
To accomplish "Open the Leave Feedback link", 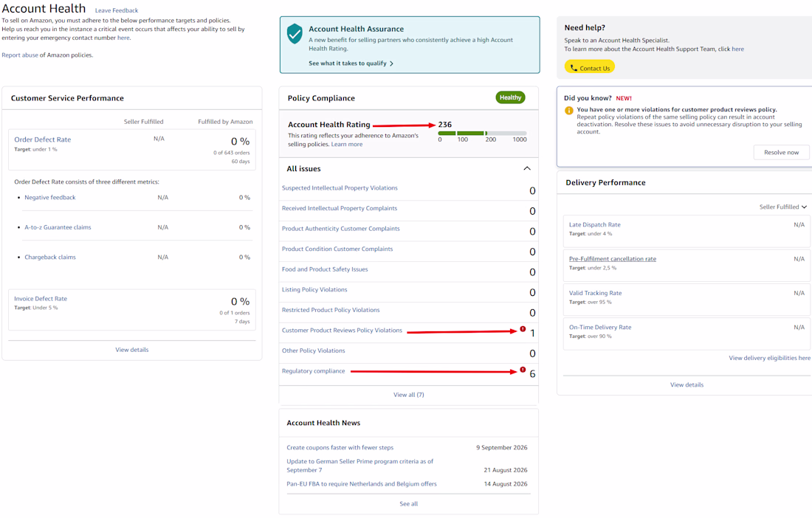I will [x=117, y=10].
